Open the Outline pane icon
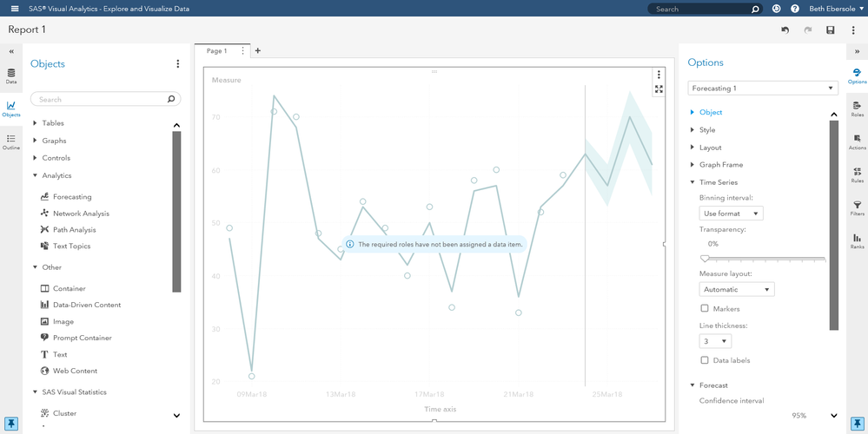 click(11, 141)
